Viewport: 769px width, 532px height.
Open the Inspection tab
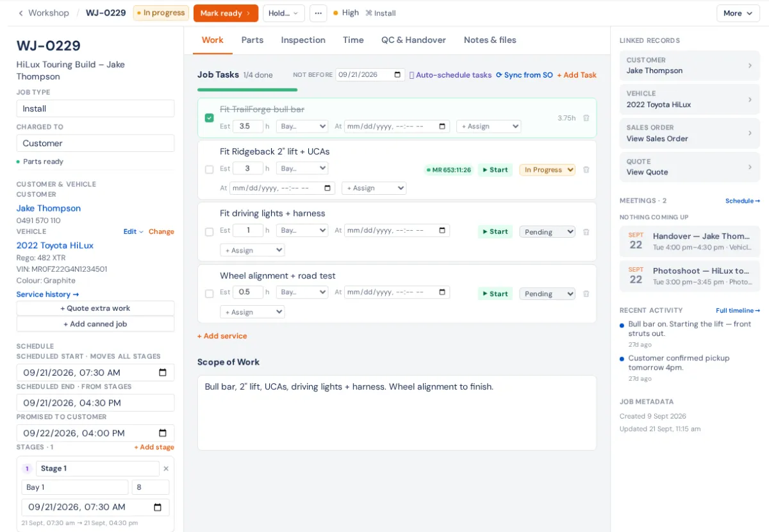pos(303,40)
